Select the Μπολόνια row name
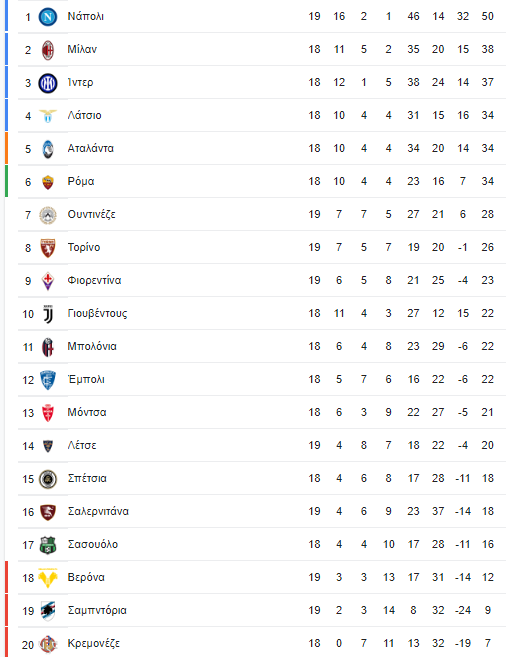This screenshot has height=657, width=506. 92,347
